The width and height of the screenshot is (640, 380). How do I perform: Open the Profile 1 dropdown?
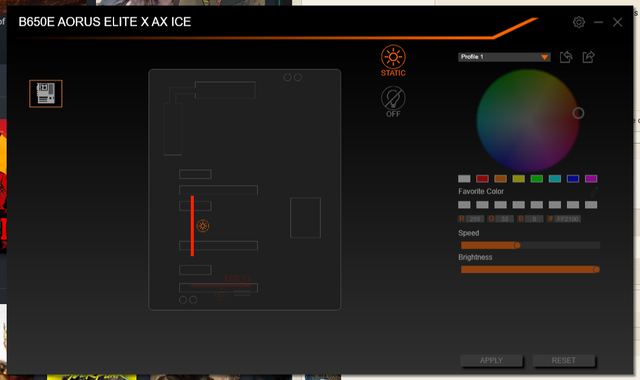(504, 57)
